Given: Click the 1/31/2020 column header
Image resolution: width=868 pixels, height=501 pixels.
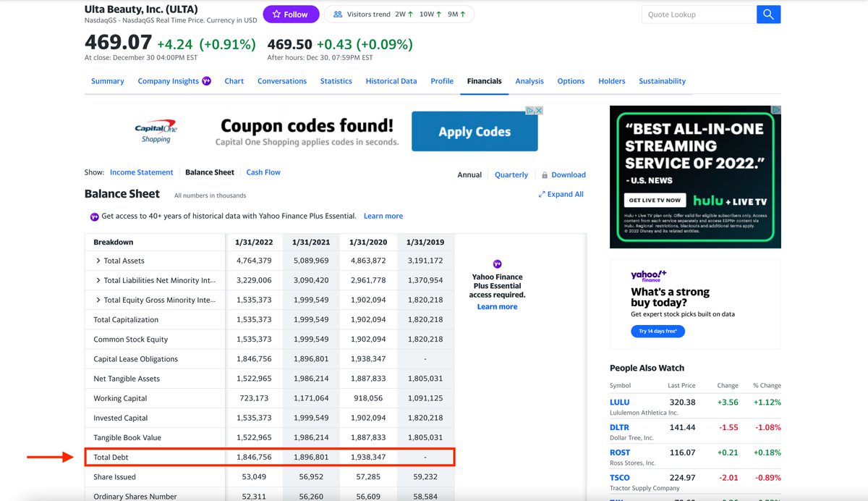Looking at the screenshot, I should point(368,242).
